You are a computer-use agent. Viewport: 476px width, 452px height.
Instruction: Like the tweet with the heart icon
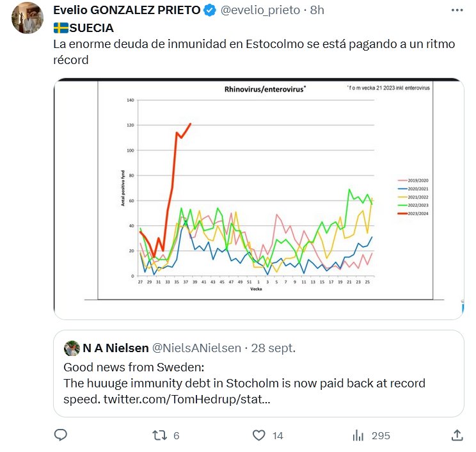click(x=258, y=435)
